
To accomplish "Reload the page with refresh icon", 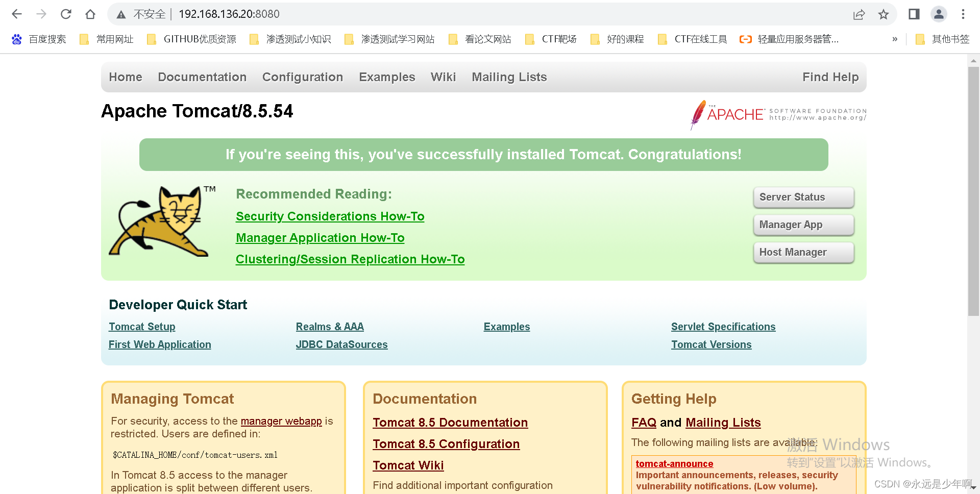I will (x=66, y=14).
